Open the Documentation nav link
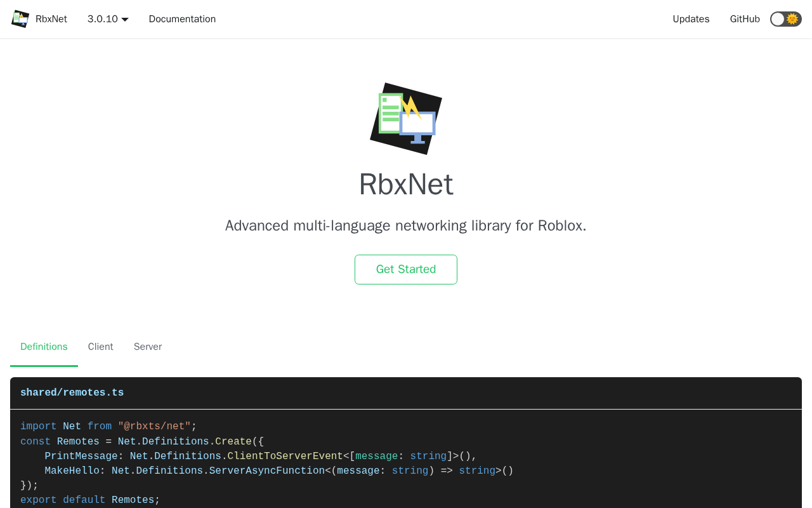This screenshot has width=812, height=508. (182, 19)
